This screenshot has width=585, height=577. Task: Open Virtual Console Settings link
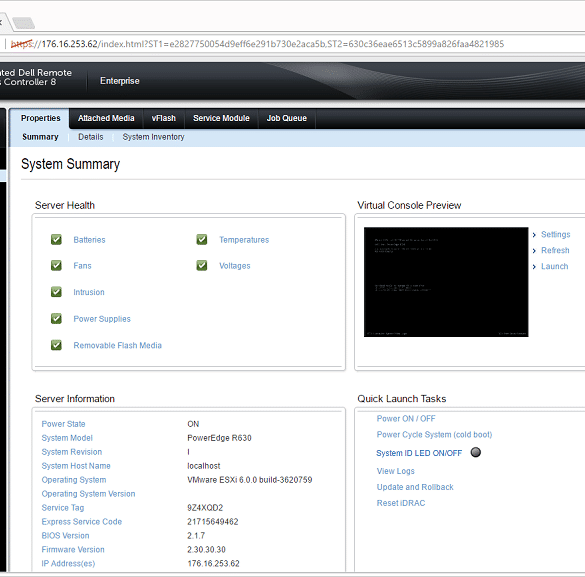pyautogui.click(x=556, y=235)
